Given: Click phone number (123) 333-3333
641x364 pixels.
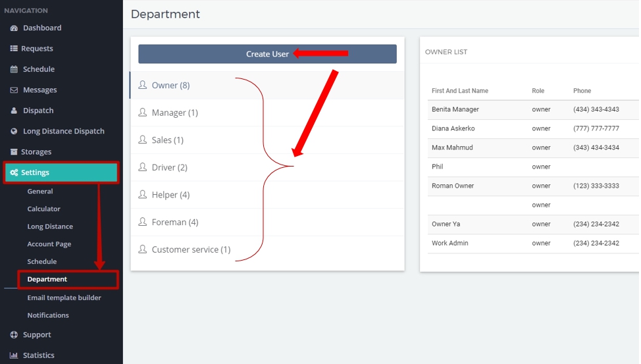Looking at the screenshot, I should 596,186.
